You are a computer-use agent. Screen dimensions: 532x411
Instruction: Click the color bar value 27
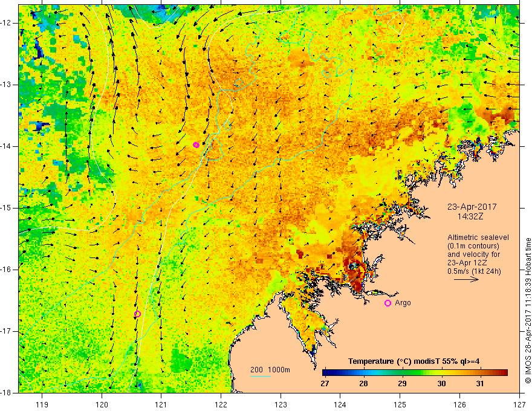(325, 384)
